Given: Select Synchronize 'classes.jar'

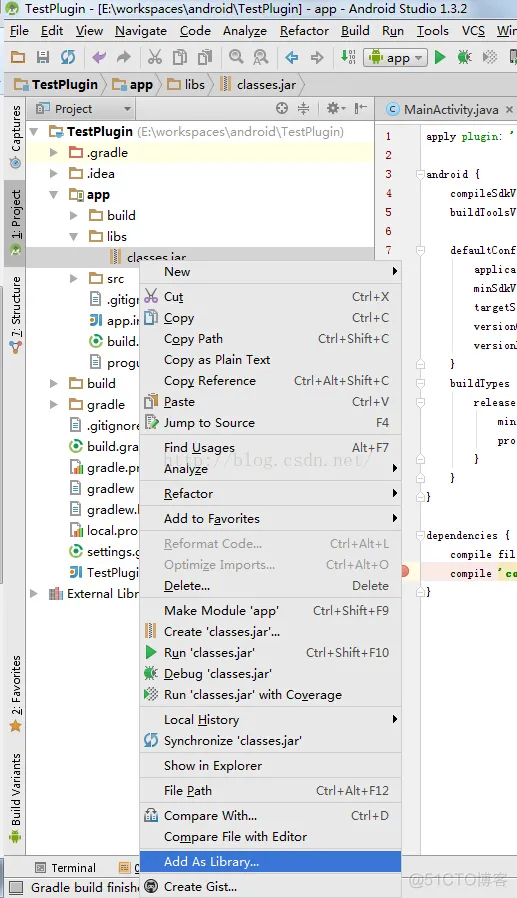Looking at the screenshot, I should tap(270, 741).
